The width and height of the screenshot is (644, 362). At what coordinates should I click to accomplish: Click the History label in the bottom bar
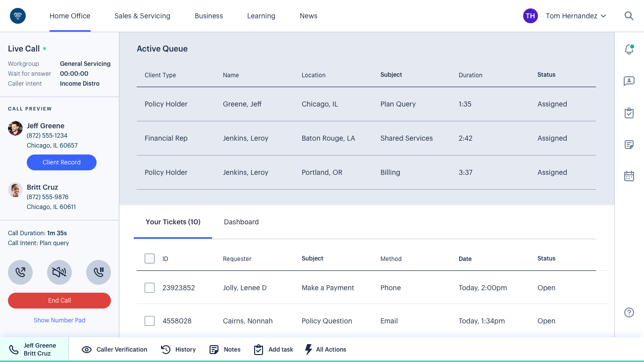pos(186,350)
